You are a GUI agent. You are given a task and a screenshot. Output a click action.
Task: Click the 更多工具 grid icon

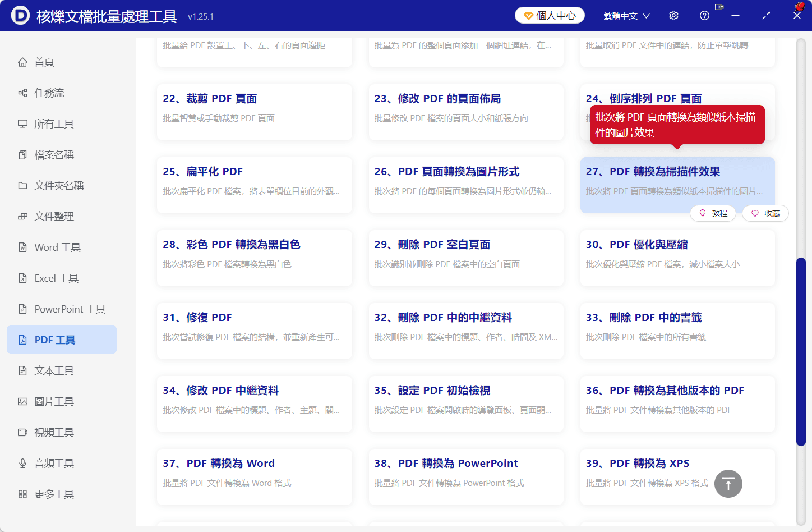pyautogui.click(x=22, y=494)
